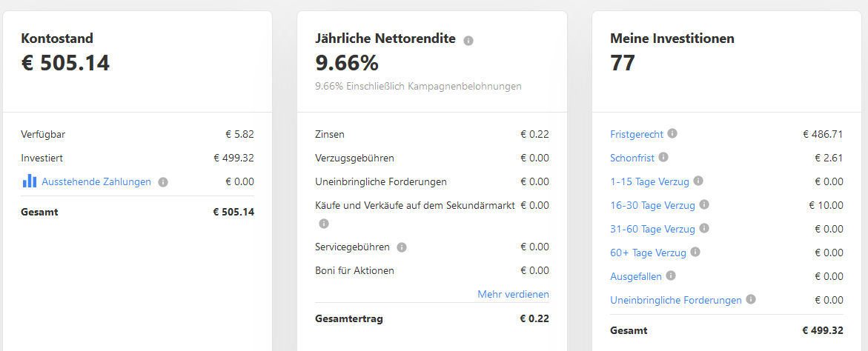Click info icon below Käufe und Verkäufe Sekundärmarkt
The image size is (868, 351).
click(x=324, y=224)
